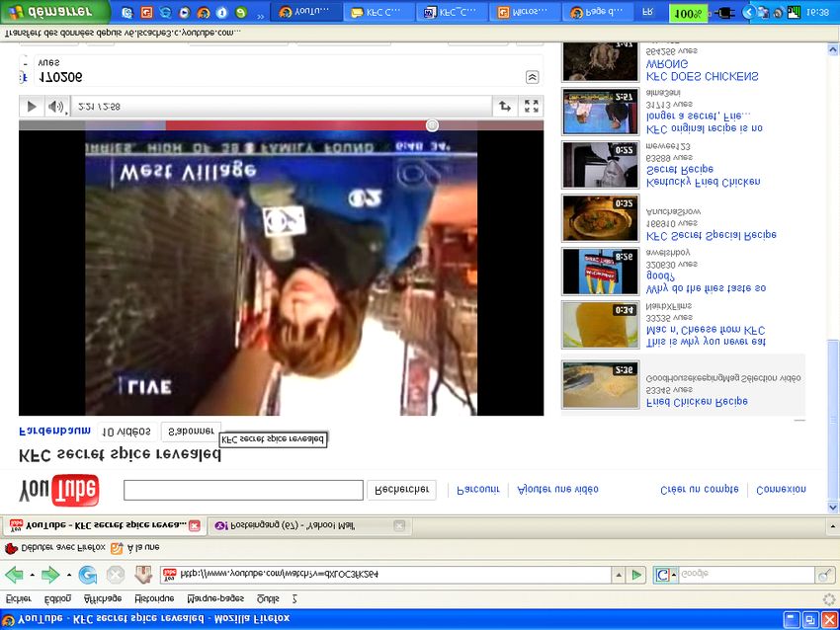840x630 pixels.
Task: Click the battery 100% indicator in the tray
Action: tap(689, 13)
